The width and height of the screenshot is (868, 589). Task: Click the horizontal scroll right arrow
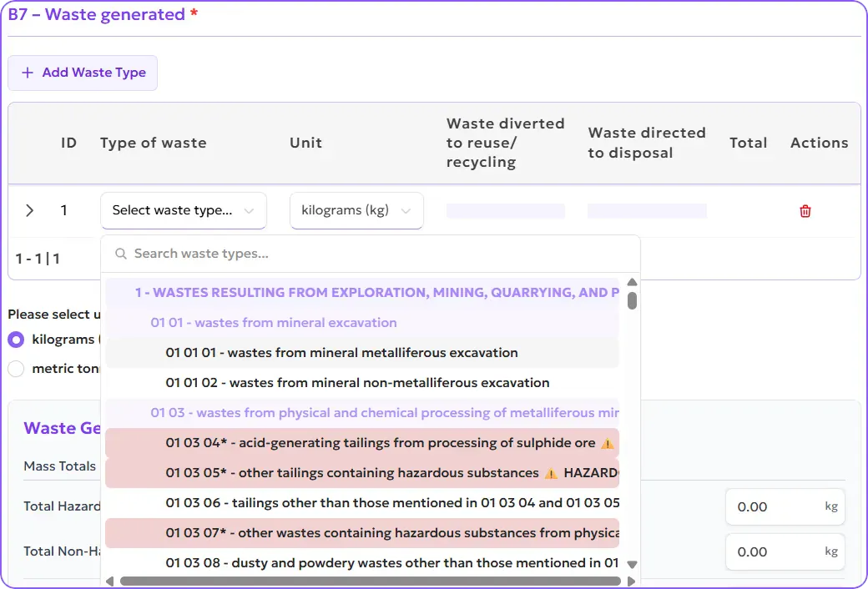(x=631, y=581)
